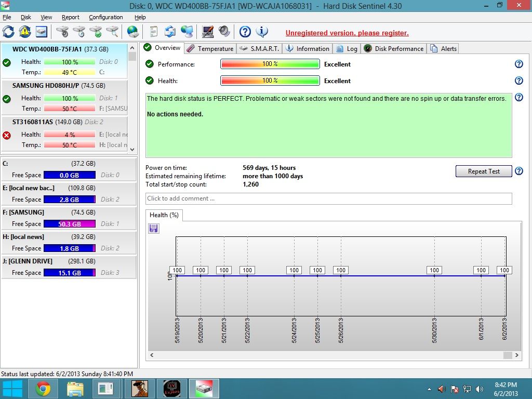This screenshot has height=399, width=532.
Task: Click the Repeat Test button
Action: (484, 171)
